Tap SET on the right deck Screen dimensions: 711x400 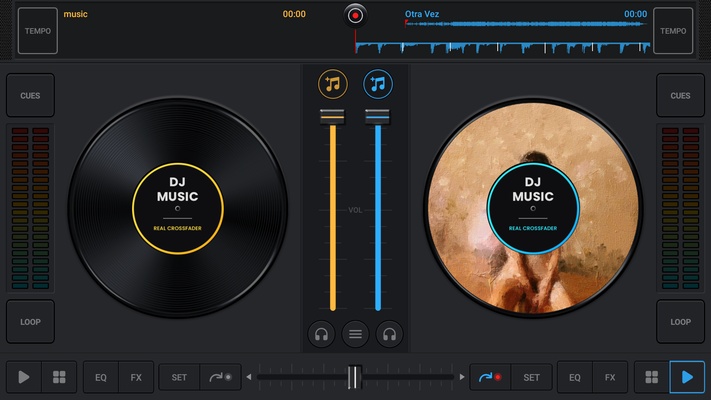pyautogui.click(x=531, y=377)
